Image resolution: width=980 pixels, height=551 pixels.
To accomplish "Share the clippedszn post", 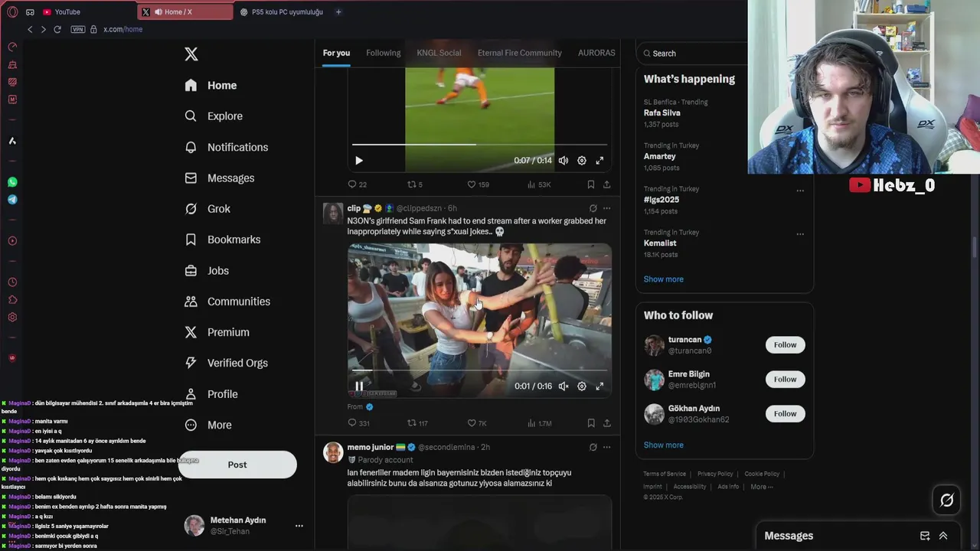I will point(607,423).
